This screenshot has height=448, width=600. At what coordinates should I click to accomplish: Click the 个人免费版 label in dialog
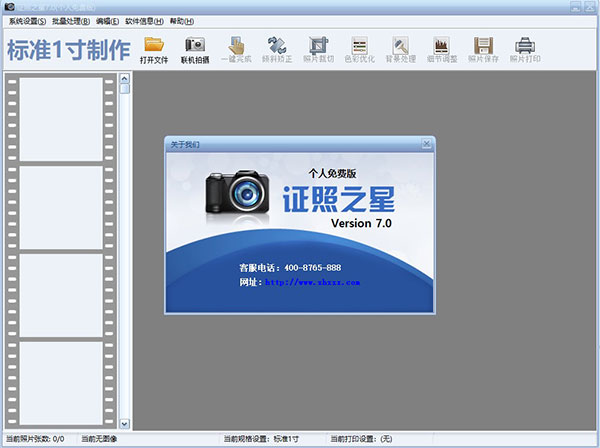coord(333,174)
